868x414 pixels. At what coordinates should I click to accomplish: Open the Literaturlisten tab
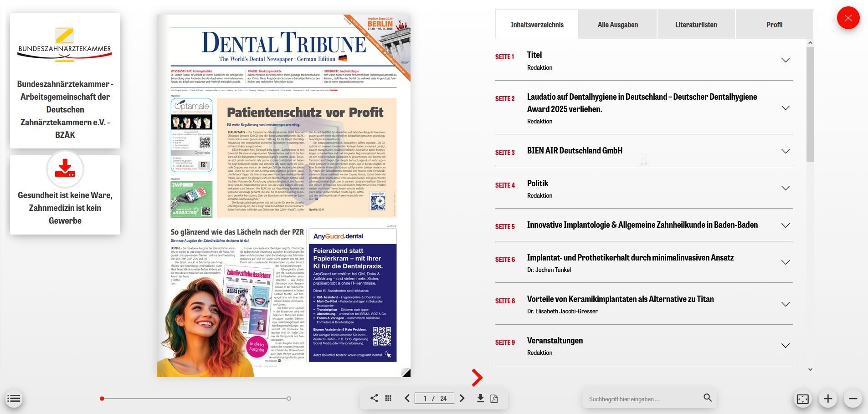pyautogui.click(x=696, y=25)
